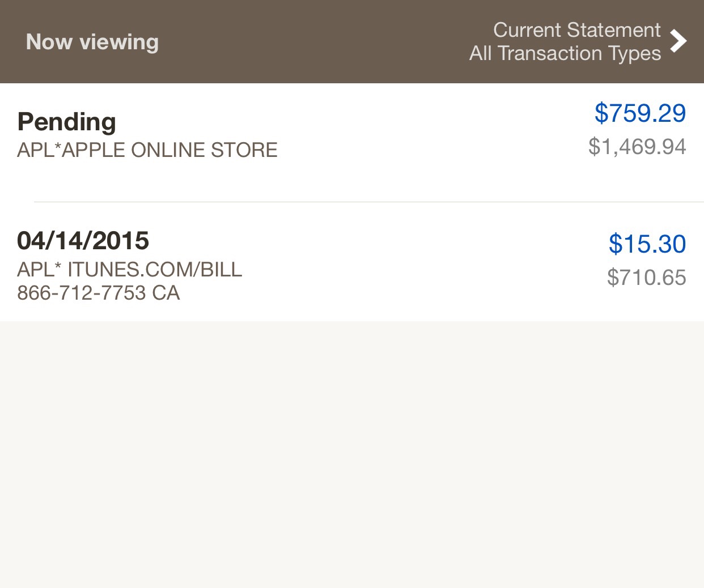Image resolution: width=704 pixels, height=588 pixels.
Task: Tap the $15.30 transaction amount
Action: (x=647, y=244)
